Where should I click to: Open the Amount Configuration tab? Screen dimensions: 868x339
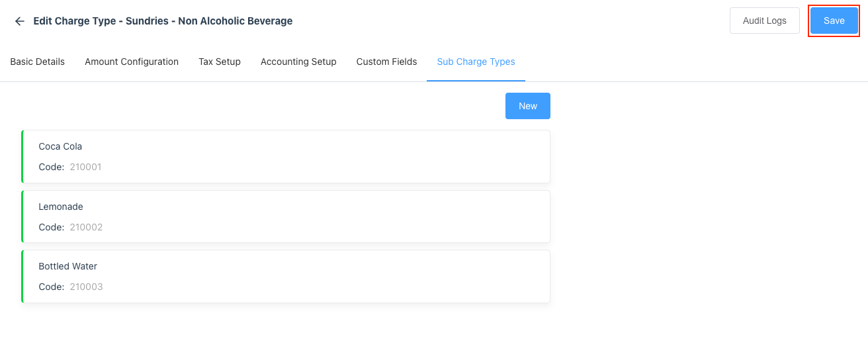pyautogui.click(x=132, y=62)
